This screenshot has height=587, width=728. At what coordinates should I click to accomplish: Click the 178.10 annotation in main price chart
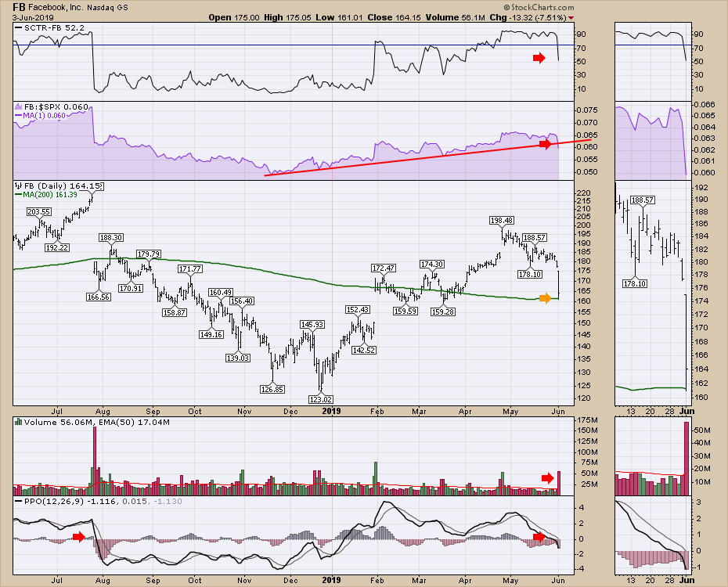(530, 275)
